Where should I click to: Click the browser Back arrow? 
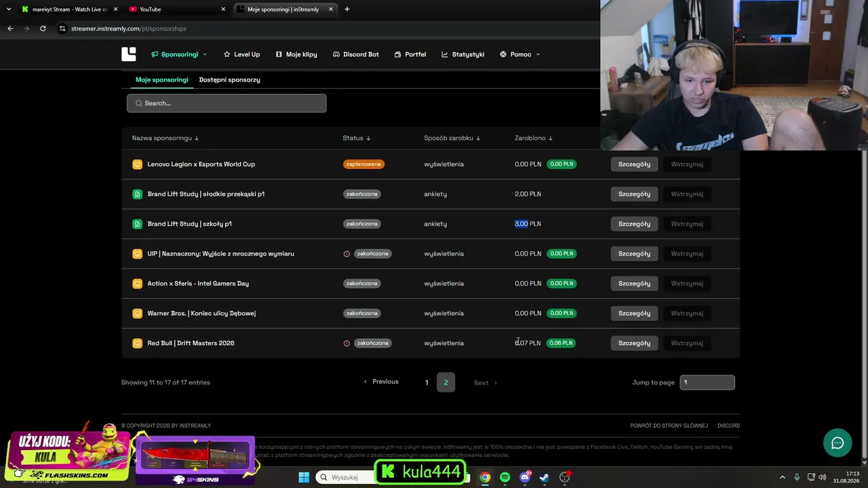pos(10,28)
